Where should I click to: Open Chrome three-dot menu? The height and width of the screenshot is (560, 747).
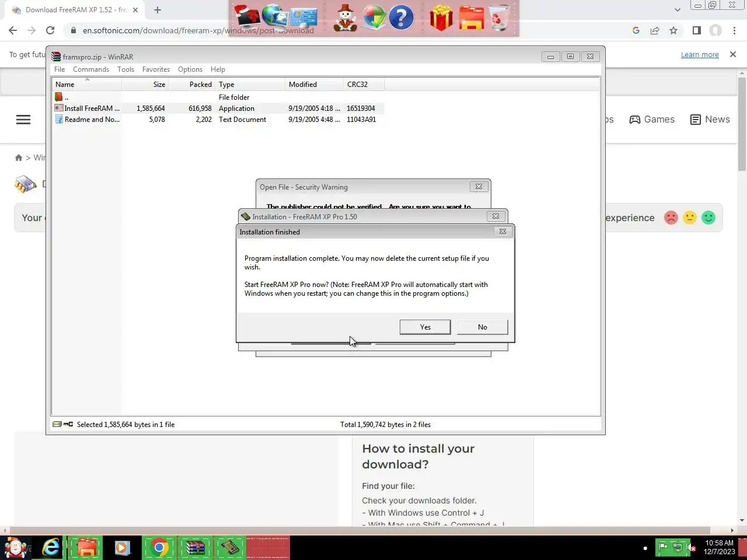[x=735, y=30]
